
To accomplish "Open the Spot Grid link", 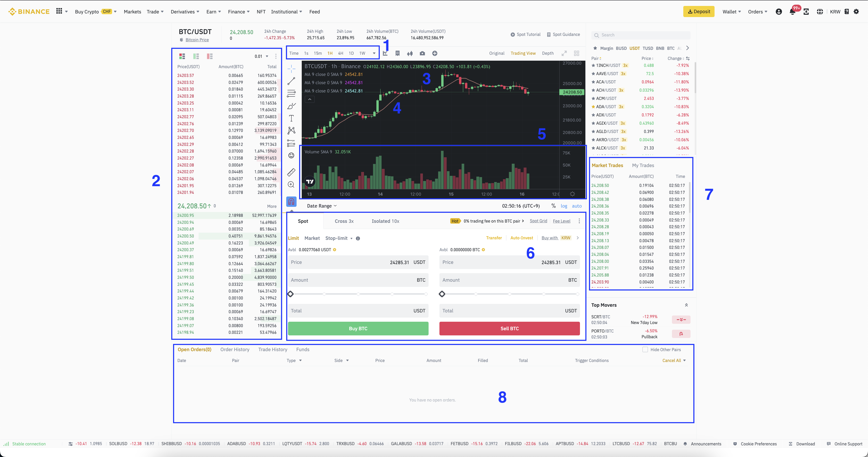I will click(x=538, y=221).
